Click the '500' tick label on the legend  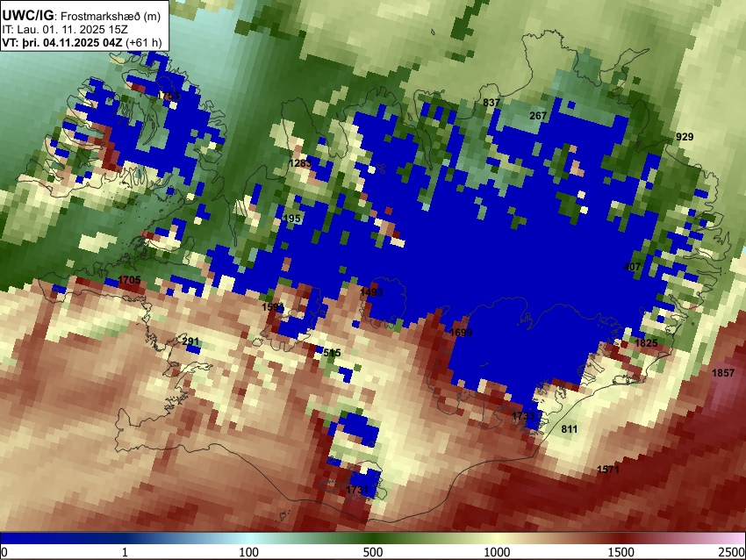tap(373, 552)
